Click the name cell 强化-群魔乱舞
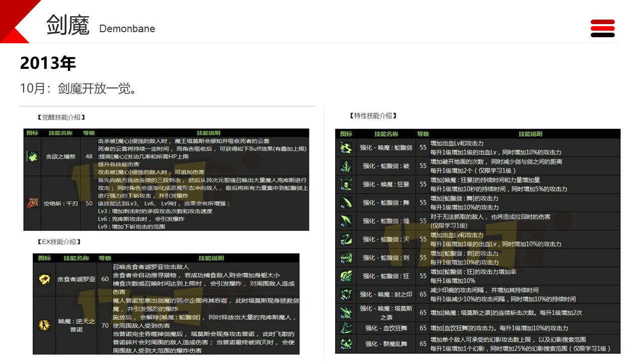 (x=386, y=344)
